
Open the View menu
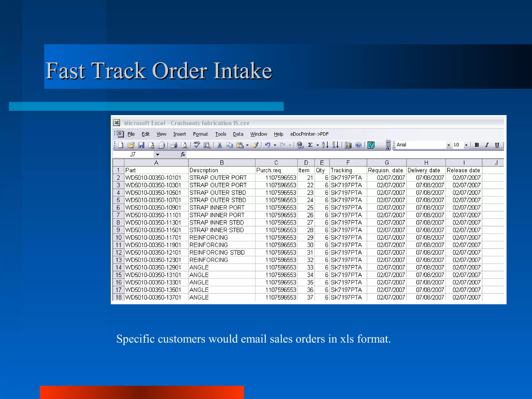pyautogui.click(x=161, y=134)
